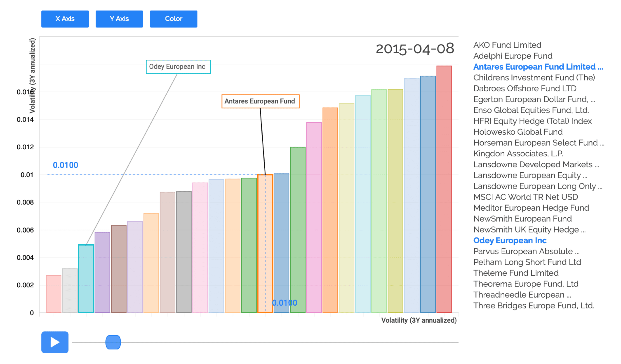The height and width of the screenshot is (364, 621).
Task: Click the shortest pink bar on left
Action: (x=54, y=294)
